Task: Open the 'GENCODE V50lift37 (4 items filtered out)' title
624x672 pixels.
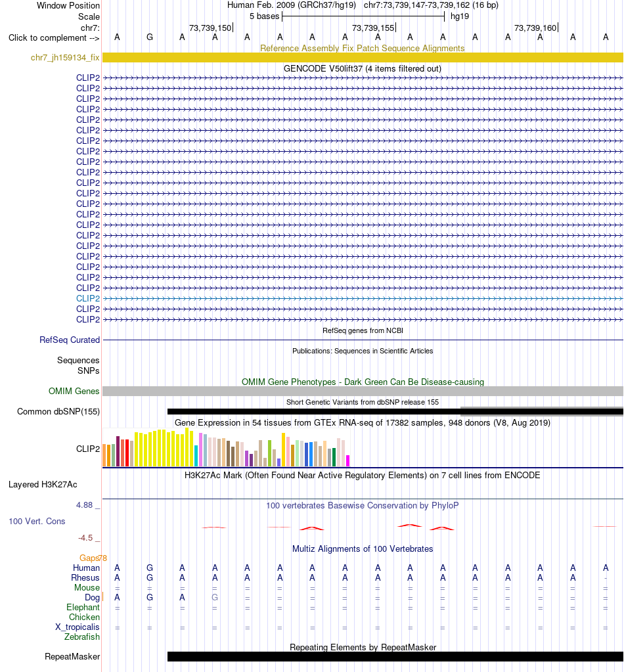Action: (363, 68)
